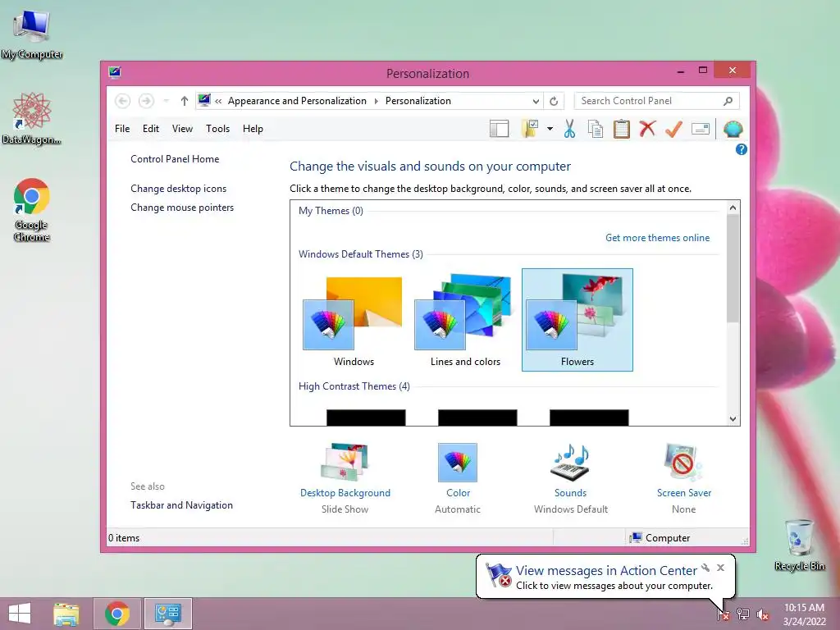Select the Lines and colors theme
Viewport: 840px width, 630px height.
(465, 321)
